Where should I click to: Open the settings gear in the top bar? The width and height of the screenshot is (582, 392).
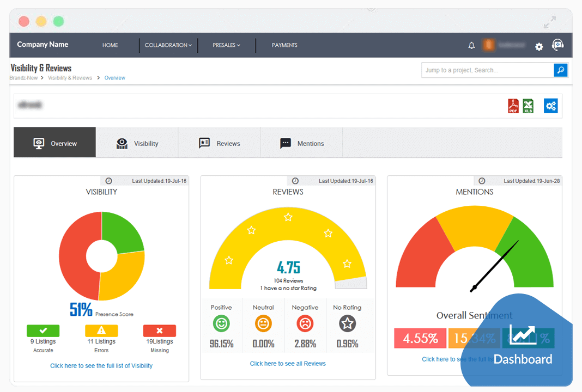point(538,47)
